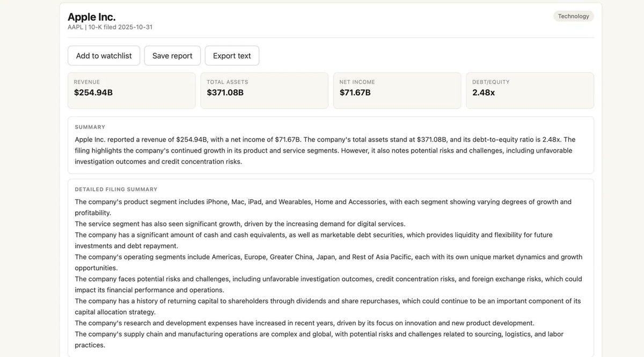
Task: Open the Debt/Equity 2.48x card
Action: click(530, 91)
